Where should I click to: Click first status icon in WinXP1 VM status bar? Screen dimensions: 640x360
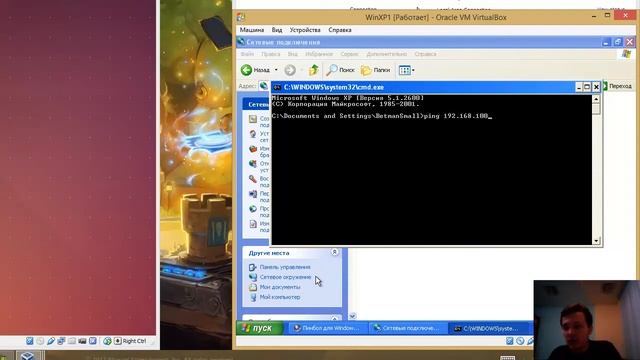pyautogui.click(x=509, y=341)
